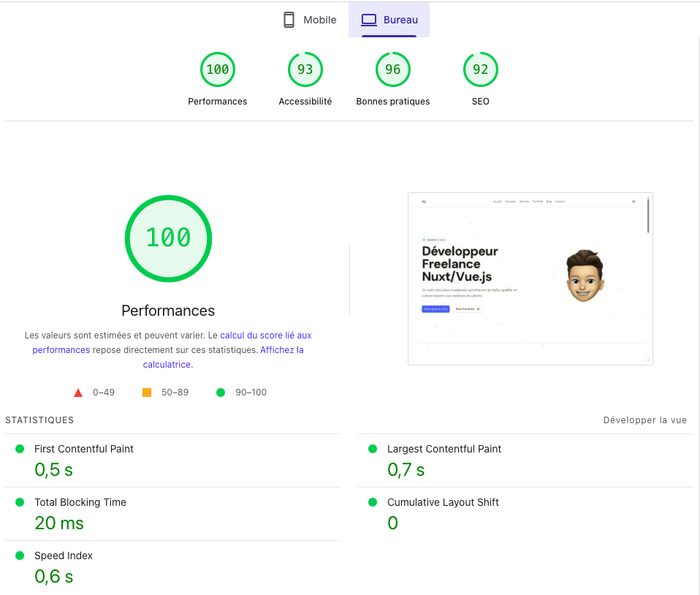Open the "calcul du score lié aux performances" link
Viewport: 700px width, 595px height.
266,336
